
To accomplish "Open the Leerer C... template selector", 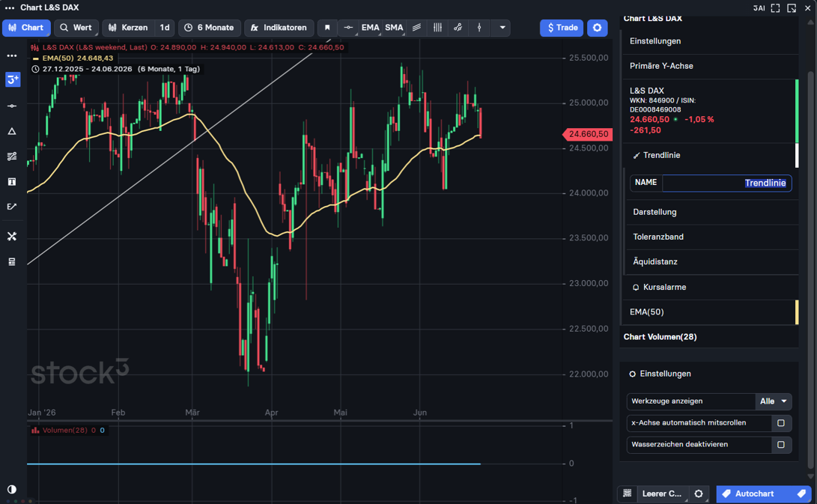I will point(662,494).
